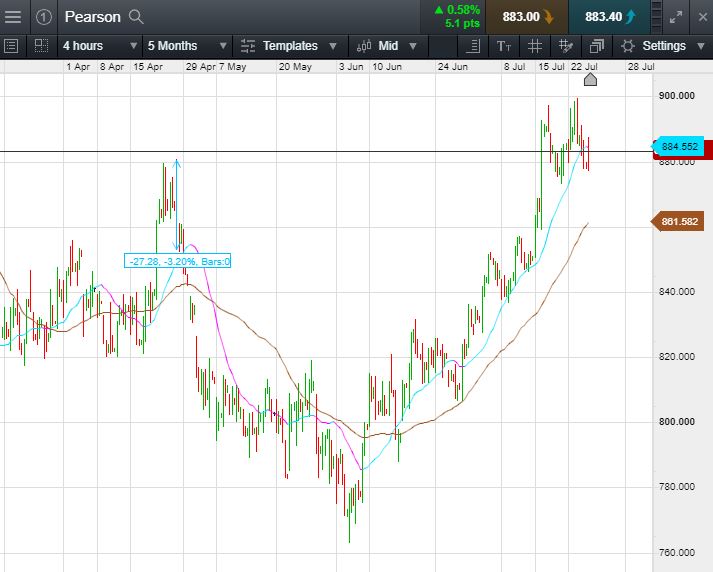Click the buy price 883.40
This screenshot has width=713, height=572.
tap(609, 17)
